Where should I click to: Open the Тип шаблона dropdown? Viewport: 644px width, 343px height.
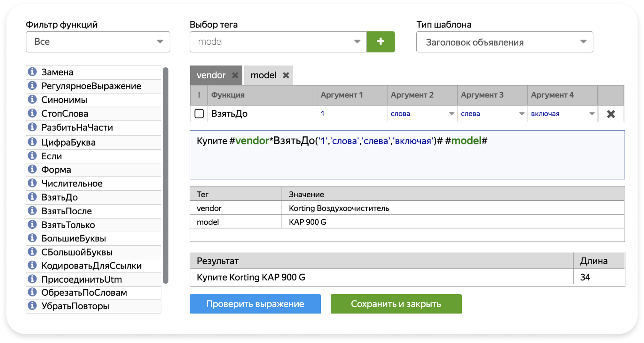coord(504,42)
